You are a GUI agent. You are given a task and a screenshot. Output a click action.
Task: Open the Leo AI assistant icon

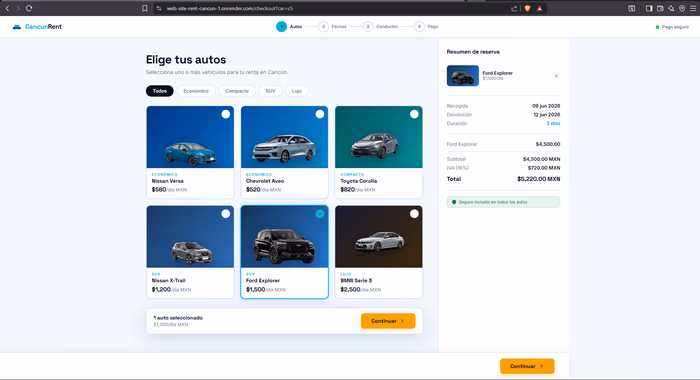[x=671, y=8]
